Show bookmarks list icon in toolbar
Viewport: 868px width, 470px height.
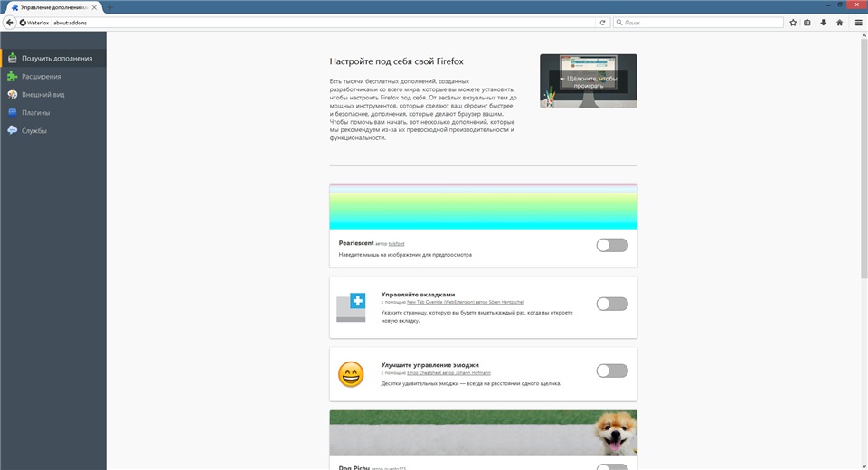tap(807, 23)
